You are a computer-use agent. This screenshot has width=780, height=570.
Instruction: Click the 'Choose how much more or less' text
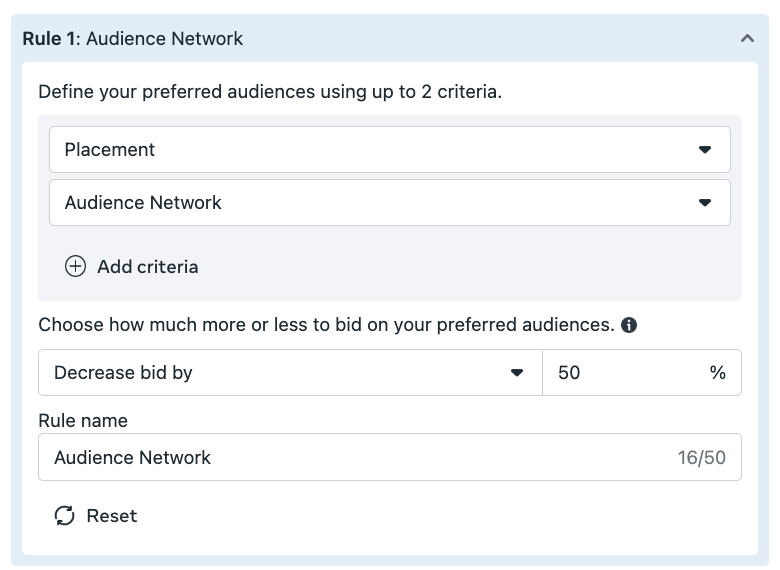(x=326, y=325)
